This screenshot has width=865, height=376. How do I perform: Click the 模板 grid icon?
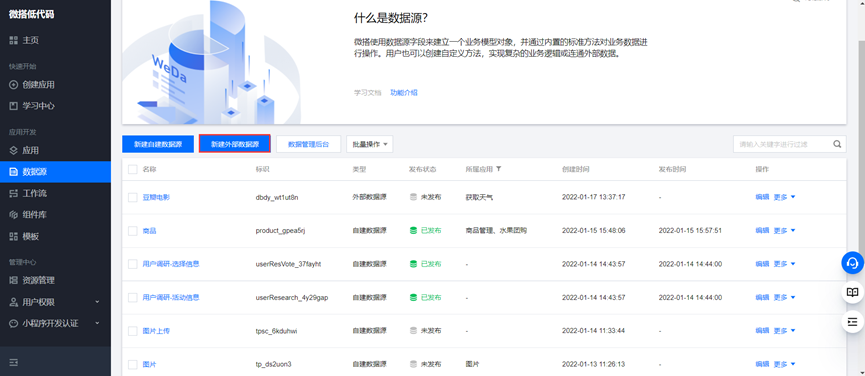(x=14, y=237)
